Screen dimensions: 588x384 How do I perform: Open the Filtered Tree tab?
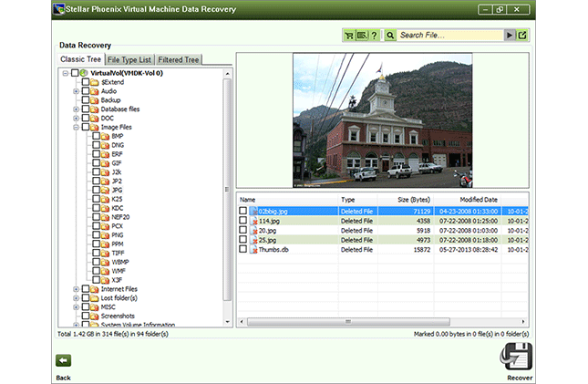coord(179,60)
